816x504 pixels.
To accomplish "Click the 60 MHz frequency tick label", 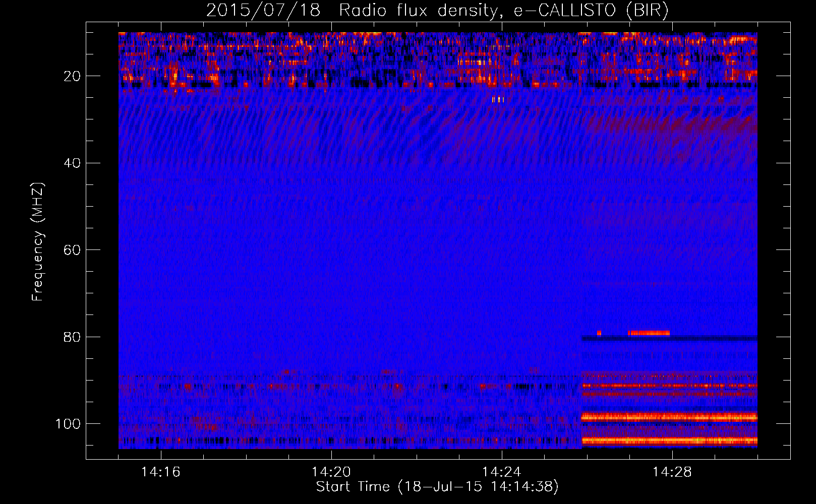I will 73,250.
